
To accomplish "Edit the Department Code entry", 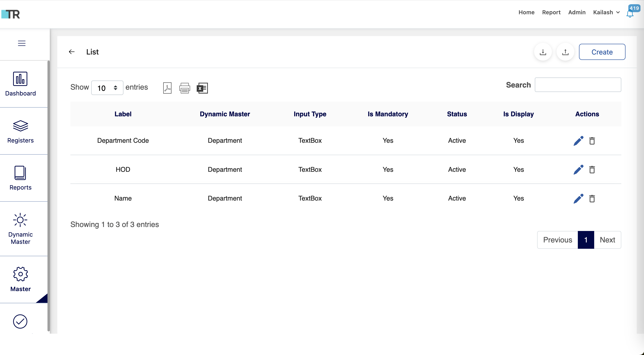I will click(579, 141).
